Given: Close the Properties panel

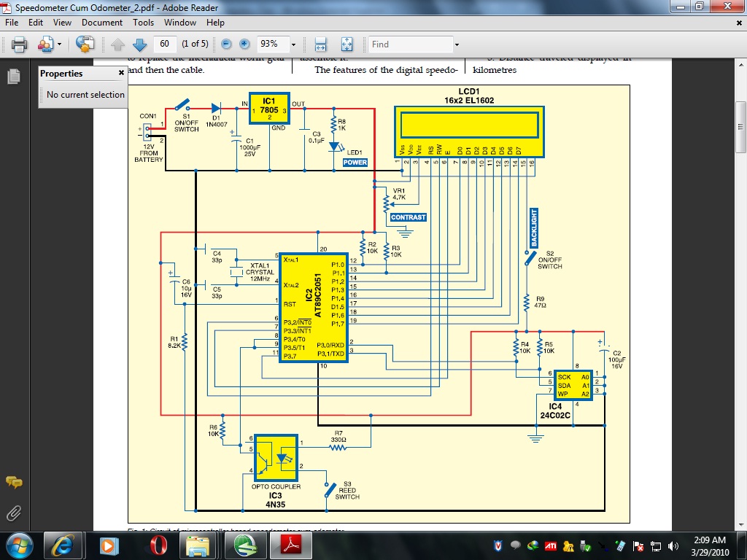Looking at the screenshot, I should [121, 73].
